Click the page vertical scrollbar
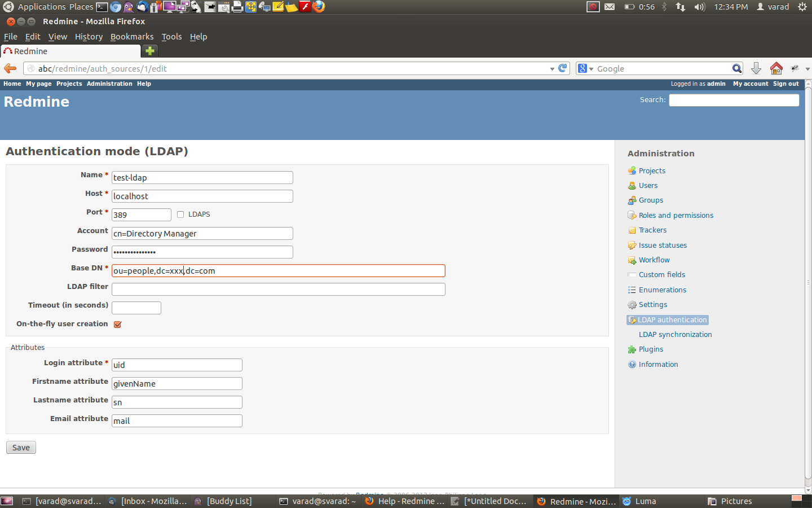 [807, 282]
